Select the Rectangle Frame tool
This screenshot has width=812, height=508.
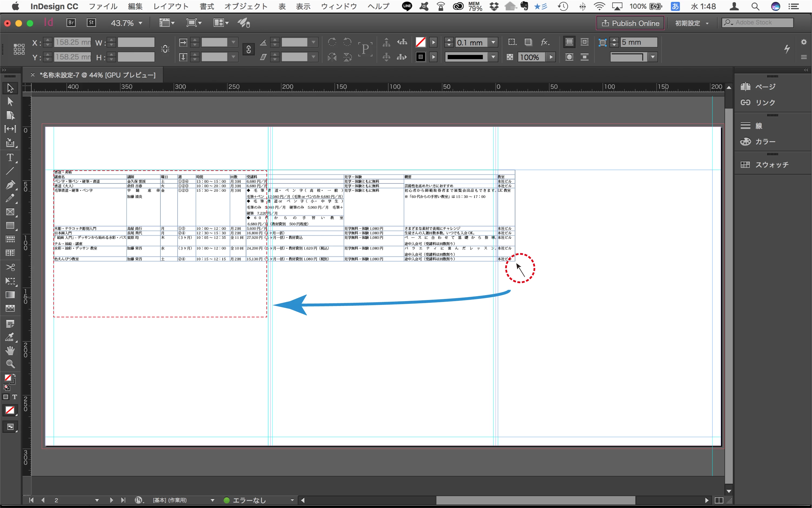10,212
